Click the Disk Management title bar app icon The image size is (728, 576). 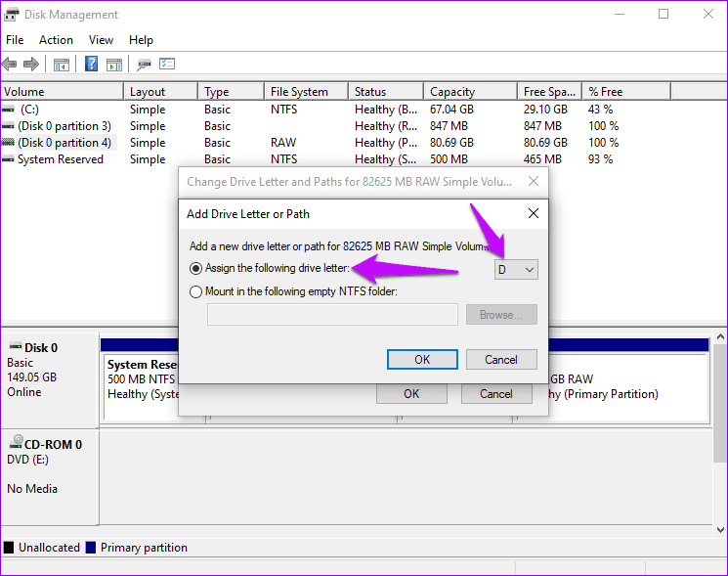point(11,15)
